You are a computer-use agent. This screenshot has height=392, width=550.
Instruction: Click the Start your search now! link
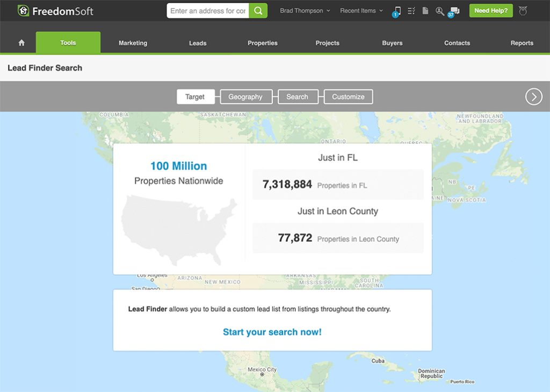coord(272,332)
